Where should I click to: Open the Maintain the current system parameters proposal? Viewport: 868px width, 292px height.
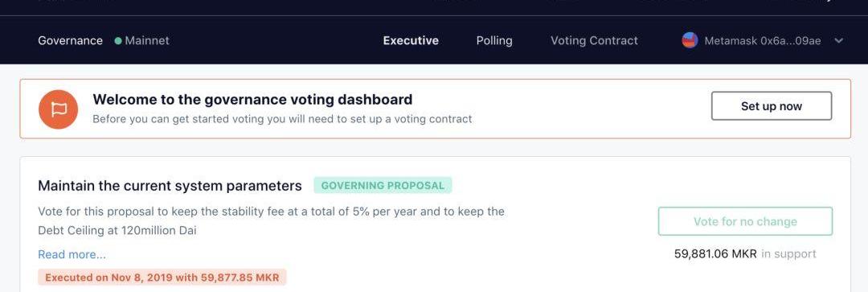click(x=170, y=186)
